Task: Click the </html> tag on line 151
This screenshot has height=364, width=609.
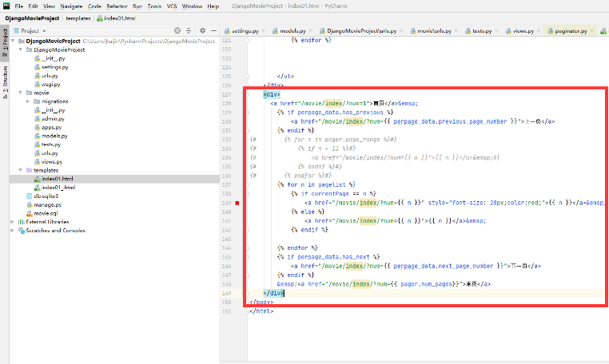Action: point(261,311)
